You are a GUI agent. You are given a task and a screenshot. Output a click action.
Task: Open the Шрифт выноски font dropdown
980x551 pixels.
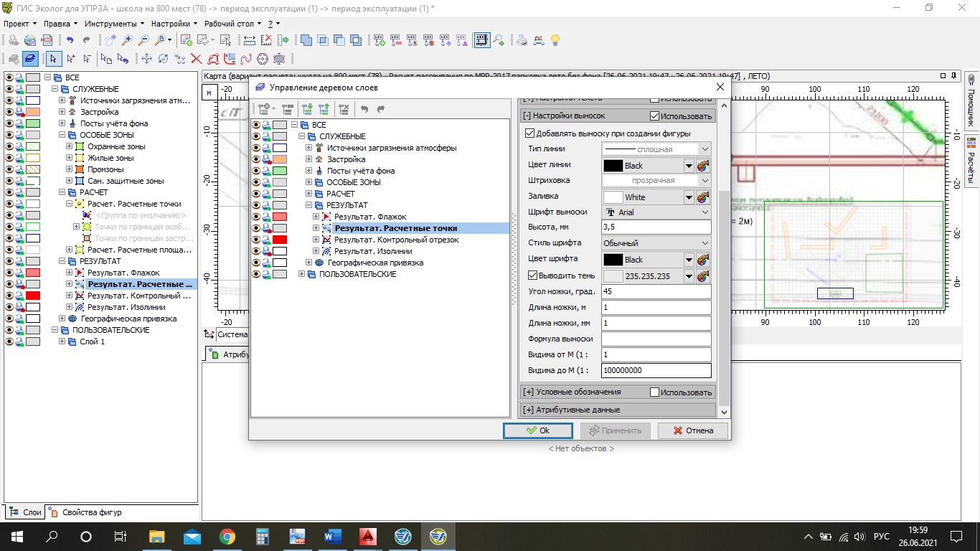point(656,212)
